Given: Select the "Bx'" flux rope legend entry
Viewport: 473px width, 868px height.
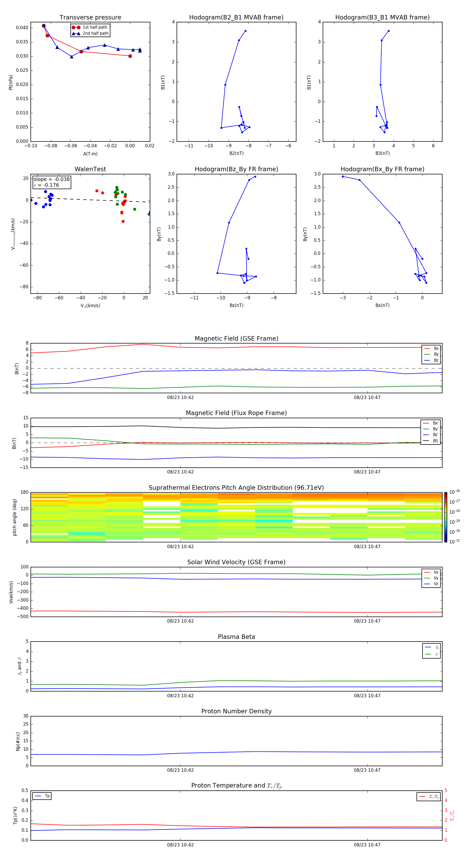Looking at the screenshot, I should click(431, 423).
